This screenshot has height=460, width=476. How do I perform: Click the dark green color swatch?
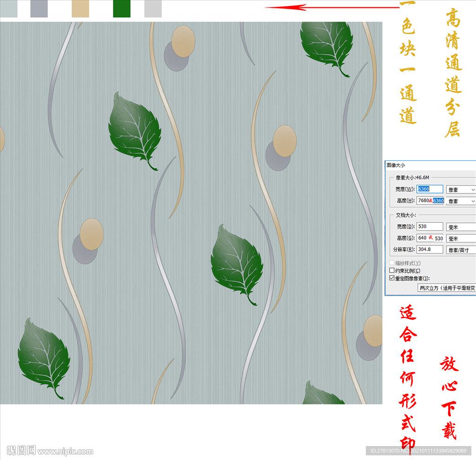click(122, 9)
